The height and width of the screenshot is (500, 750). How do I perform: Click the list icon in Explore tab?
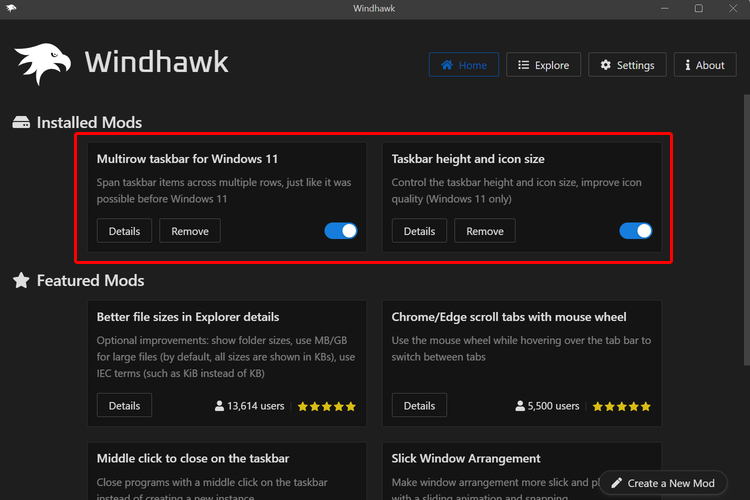click(x=524, y=65)
